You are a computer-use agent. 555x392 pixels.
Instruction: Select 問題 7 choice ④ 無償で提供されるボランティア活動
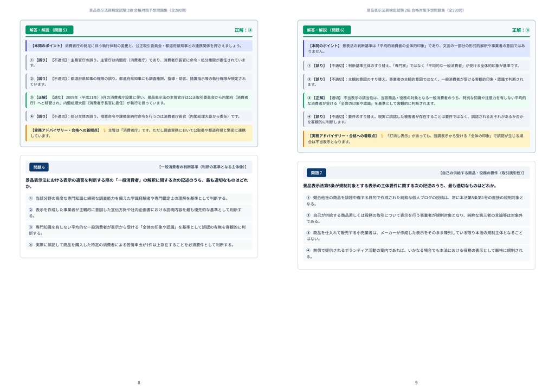416,253
